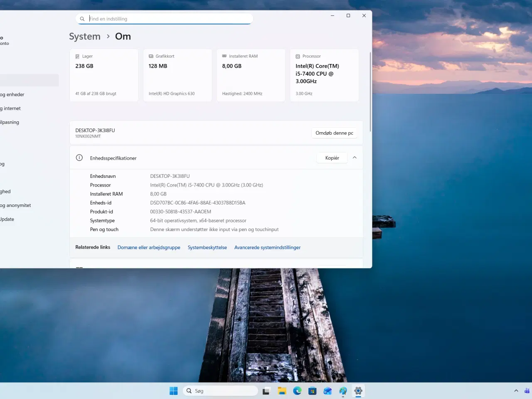This screenshot has height=399, width=532.
Task: Launch Paint from the taskbar
Action: click(x=342, y=391)
